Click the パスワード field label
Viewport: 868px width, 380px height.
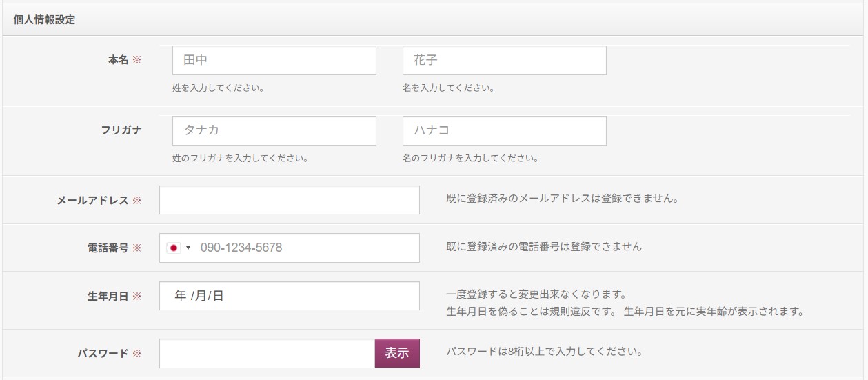(103, 354)
